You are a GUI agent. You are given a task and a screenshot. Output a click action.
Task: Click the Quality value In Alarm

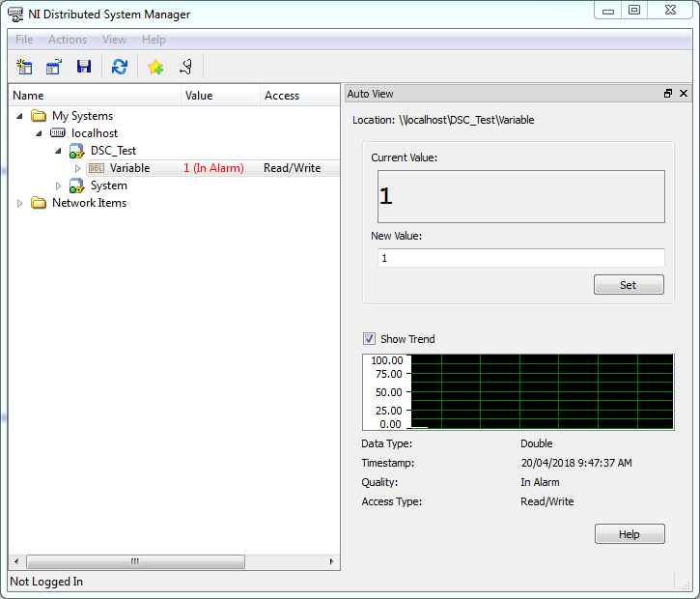pyautogui.click(x=540, y=482)
